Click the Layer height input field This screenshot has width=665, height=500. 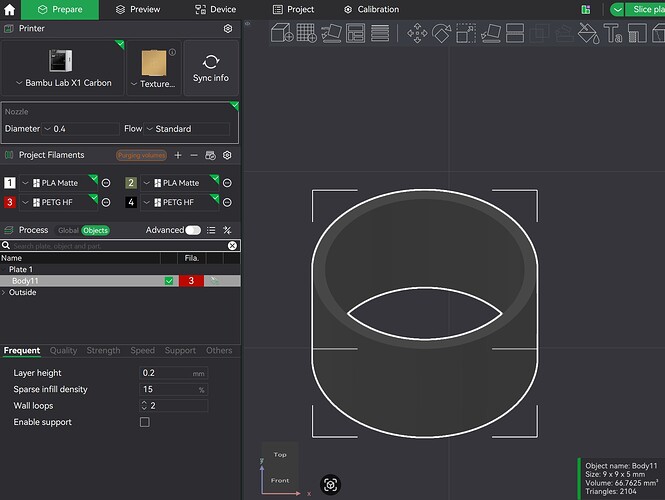click(173, 373)
